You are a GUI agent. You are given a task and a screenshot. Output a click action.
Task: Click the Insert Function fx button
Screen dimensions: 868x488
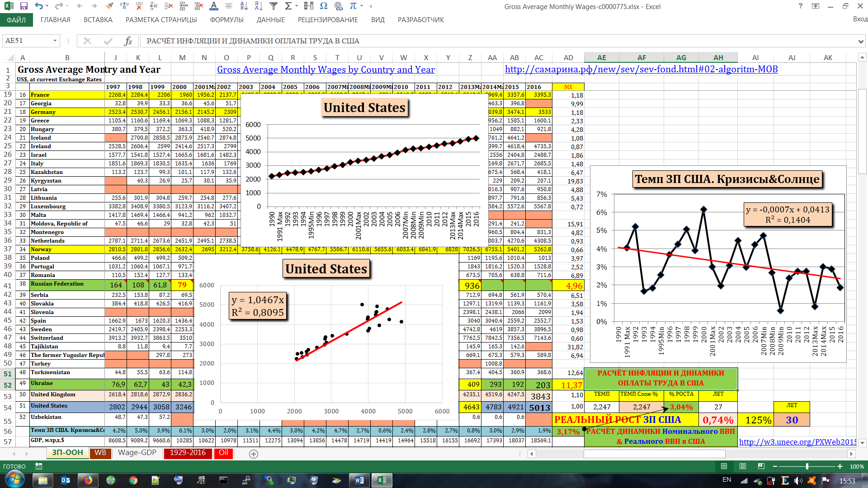click(x=128, y=41)
